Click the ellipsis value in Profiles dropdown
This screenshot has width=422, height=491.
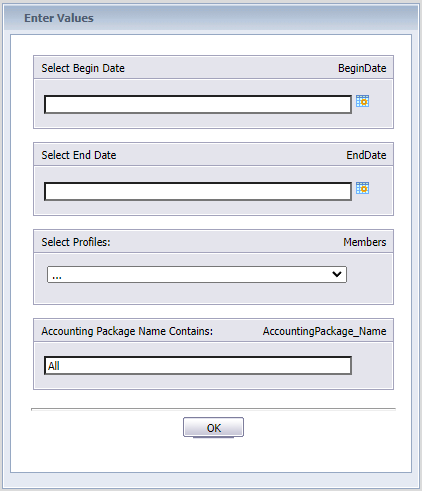(57, 277)
